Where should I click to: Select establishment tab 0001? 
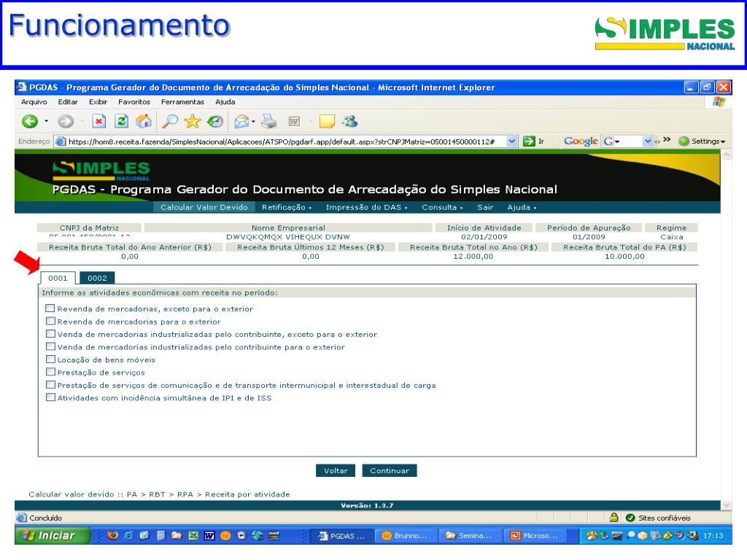tap(58, 278)
